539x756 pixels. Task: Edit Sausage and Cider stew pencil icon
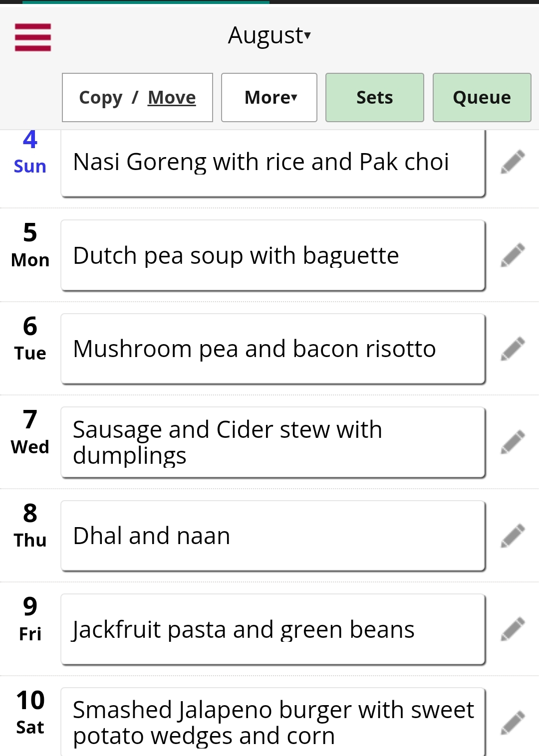[x=513, y=442]
